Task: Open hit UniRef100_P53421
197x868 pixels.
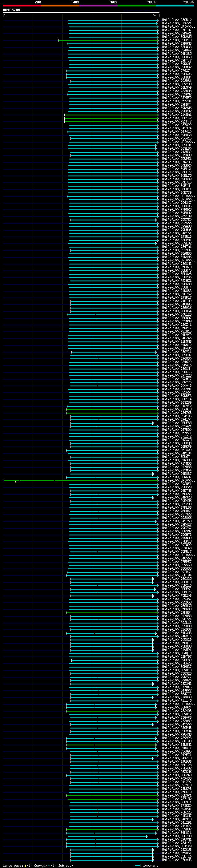Action: 176,426
